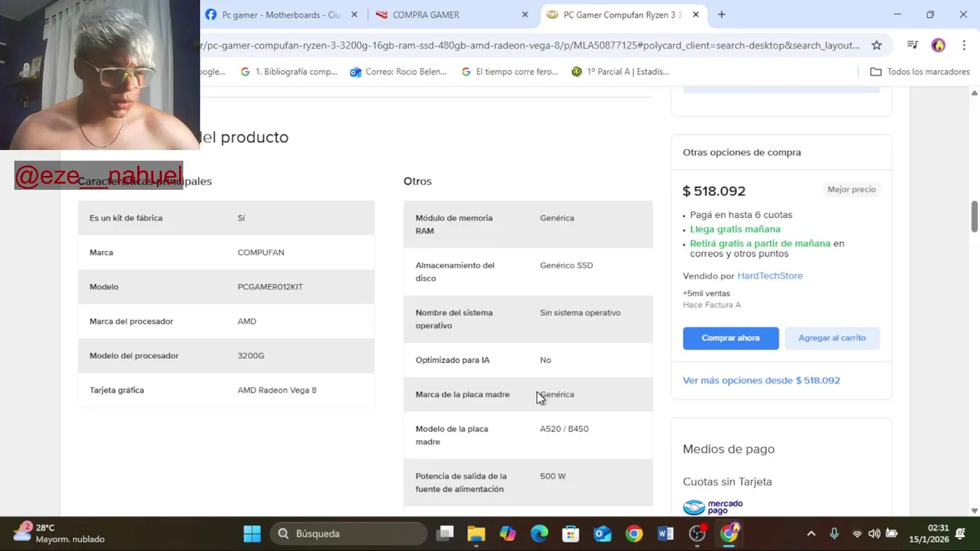Open the Windows Start menu
This screenshot has height=551, width=980.
tap(252, 533)
